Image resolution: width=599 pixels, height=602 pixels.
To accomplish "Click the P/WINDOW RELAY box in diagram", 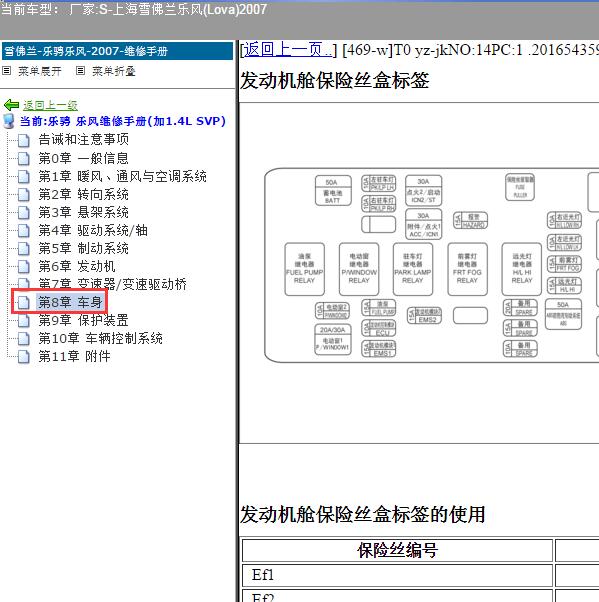I will pos(359,269).
